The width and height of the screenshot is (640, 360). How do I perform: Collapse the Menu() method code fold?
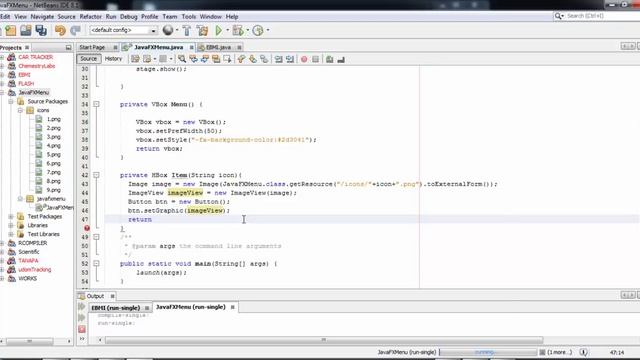96,104
